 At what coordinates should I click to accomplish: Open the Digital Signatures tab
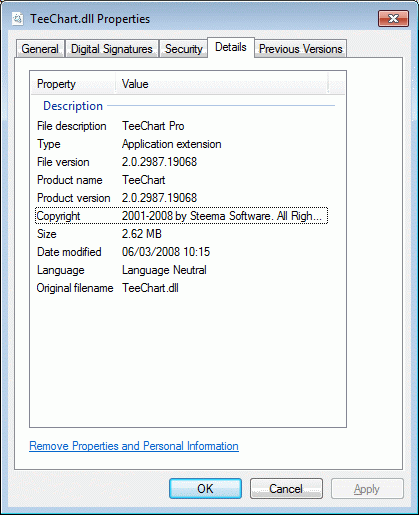pos(112,49)
